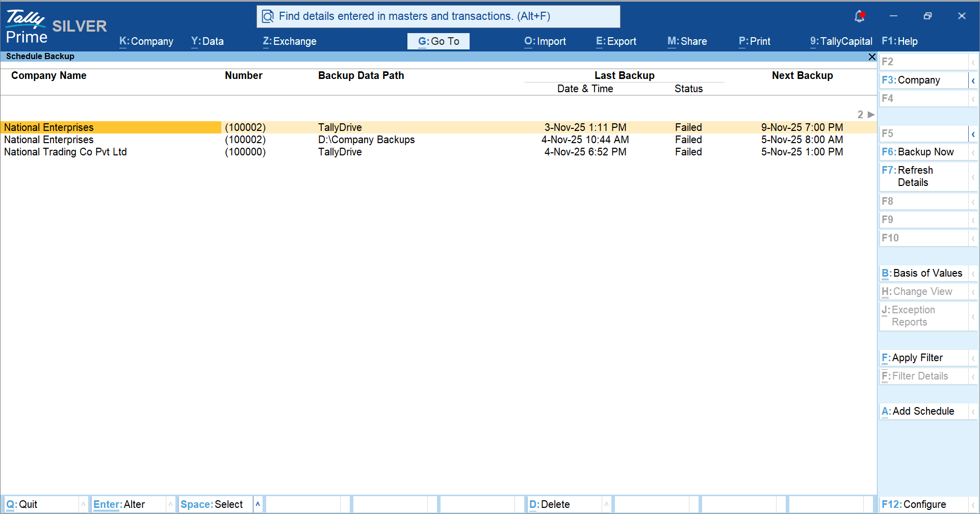This screenshot has width=980, height=514.
Task: Expand options beside F3: Company
Action: click(x=973, y=80)
